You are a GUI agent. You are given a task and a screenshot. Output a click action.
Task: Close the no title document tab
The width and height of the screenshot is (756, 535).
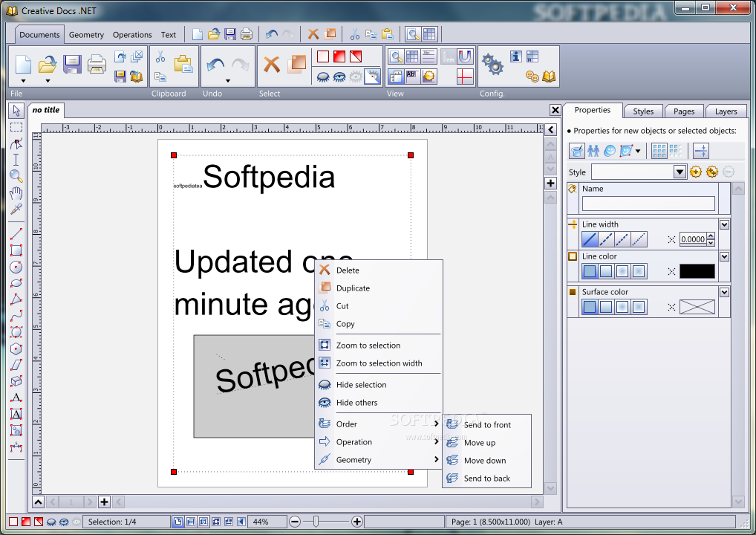click(x=555, y=110)
